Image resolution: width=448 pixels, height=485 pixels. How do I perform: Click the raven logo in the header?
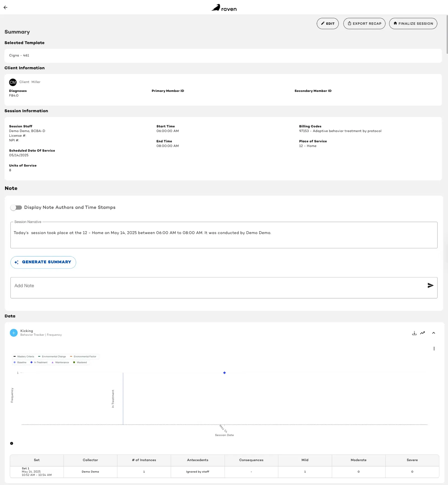224,8
